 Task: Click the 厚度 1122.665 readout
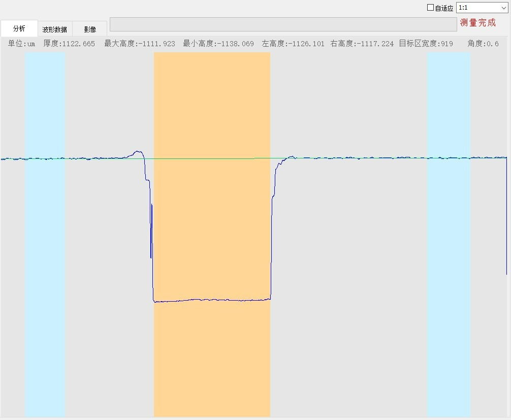(x=69, y=44)
